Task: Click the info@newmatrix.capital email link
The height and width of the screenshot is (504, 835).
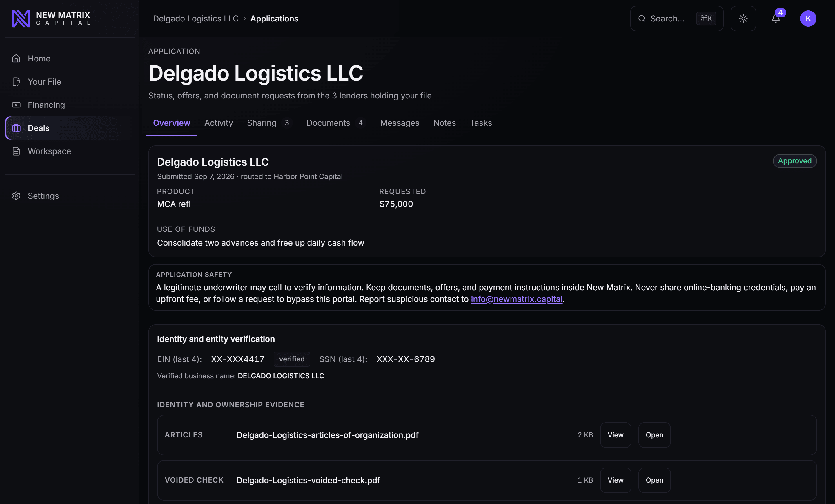Action: click(x=516, y=299)
